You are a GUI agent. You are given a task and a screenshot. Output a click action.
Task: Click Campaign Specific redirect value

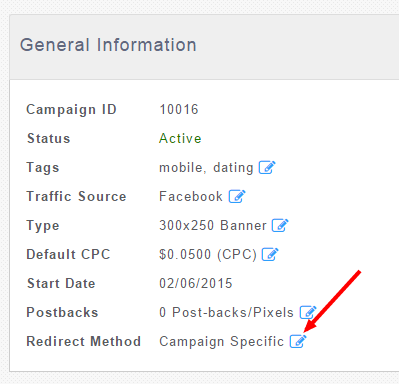pos(222,342)
